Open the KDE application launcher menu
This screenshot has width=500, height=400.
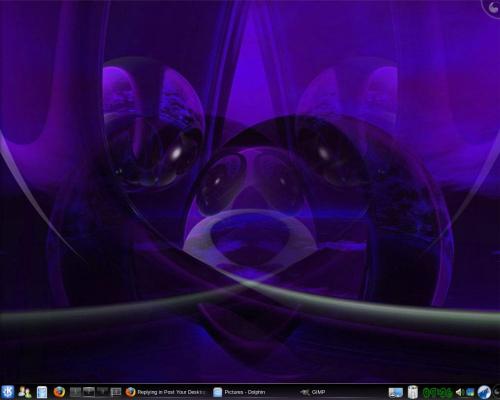(x=7, y=392)
